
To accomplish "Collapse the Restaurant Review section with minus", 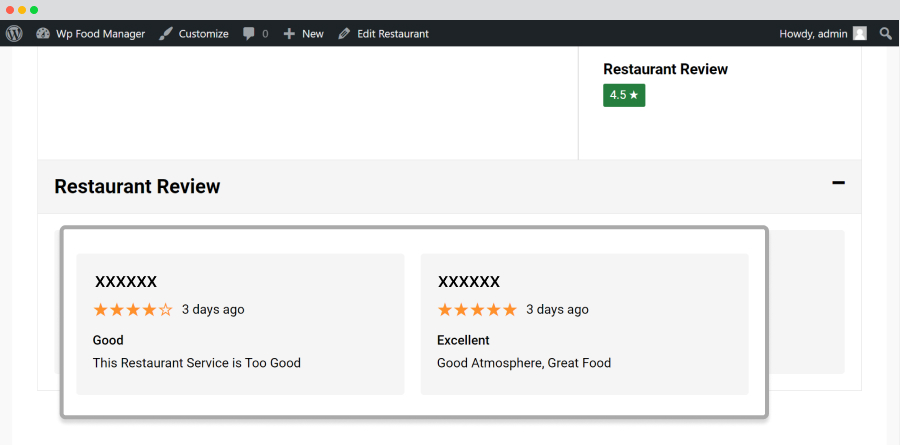I will (839, 183).
